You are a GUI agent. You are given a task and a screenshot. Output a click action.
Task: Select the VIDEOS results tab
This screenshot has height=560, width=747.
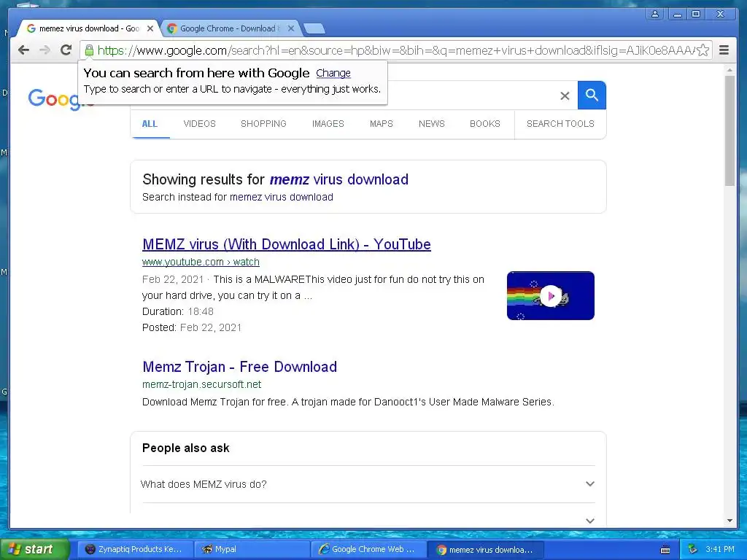(x=200, y=124)
